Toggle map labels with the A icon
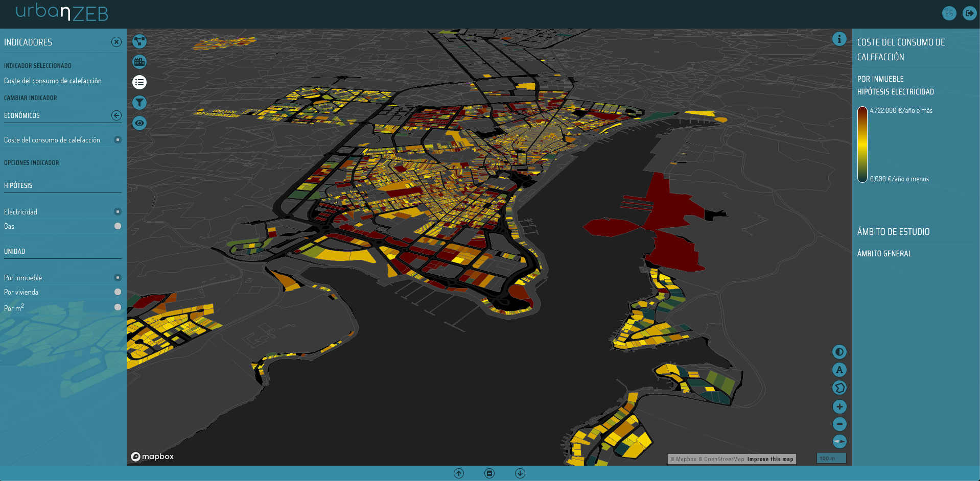 click(839, 370)
